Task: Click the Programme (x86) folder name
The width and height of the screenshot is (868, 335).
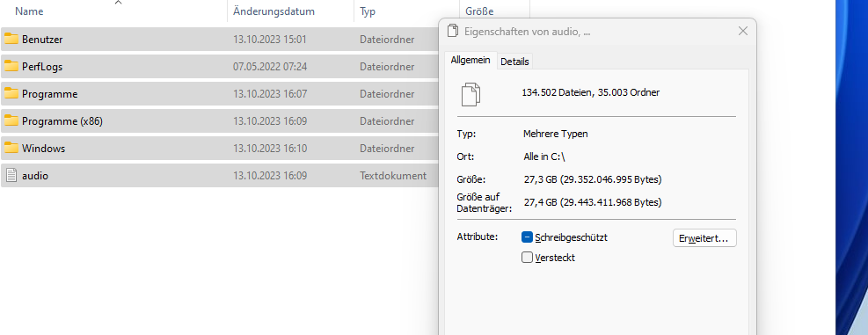Action: pyautogui.click(x=62, y=121)
